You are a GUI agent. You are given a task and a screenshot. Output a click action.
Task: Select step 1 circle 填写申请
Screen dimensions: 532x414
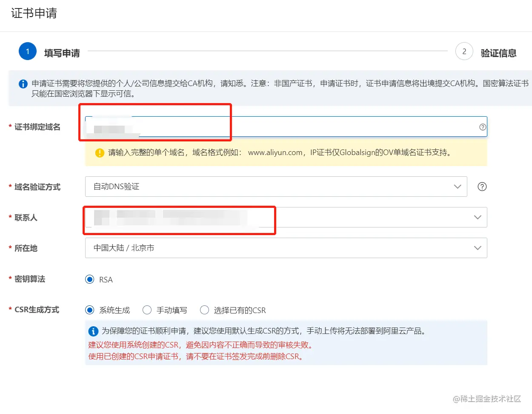coord(28,52)
